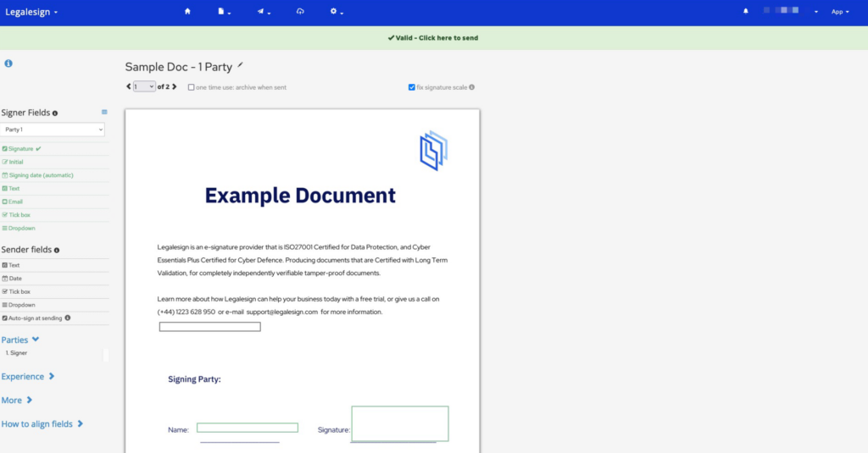Click the cloud upload icon in navbar
The image size is (868, 453).
click(x=300, y=11)
